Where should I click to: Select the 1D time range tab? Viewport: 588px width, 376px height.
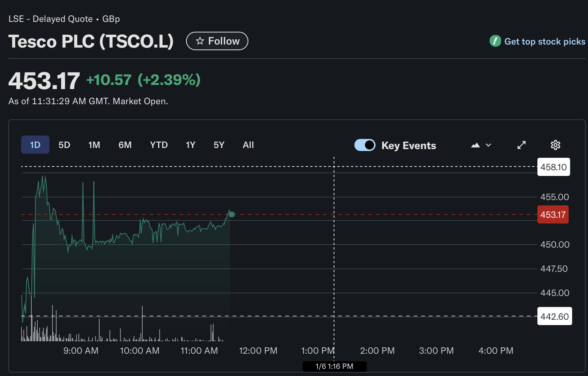coord(35,145)
